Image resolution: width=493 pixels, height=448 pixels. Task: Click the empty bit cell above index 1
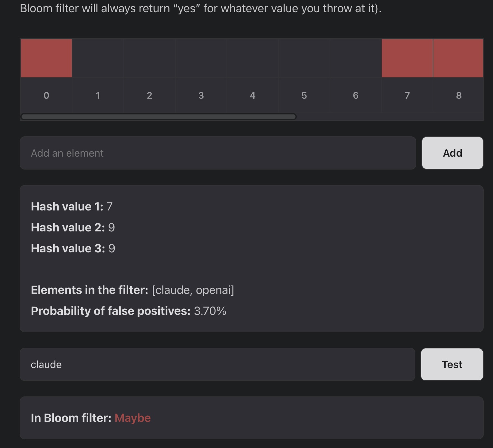[98, 58]
